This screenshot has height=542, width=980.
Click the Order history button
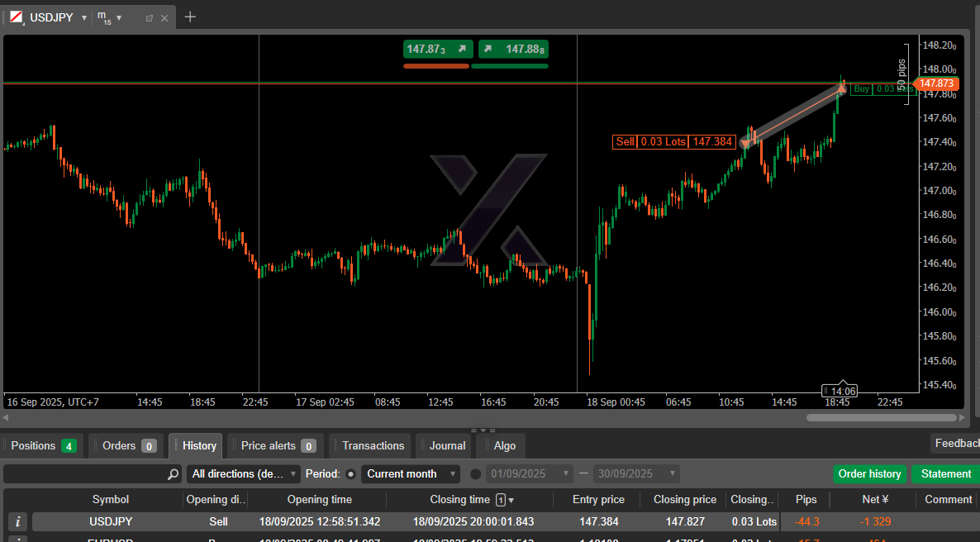(869, 474)
